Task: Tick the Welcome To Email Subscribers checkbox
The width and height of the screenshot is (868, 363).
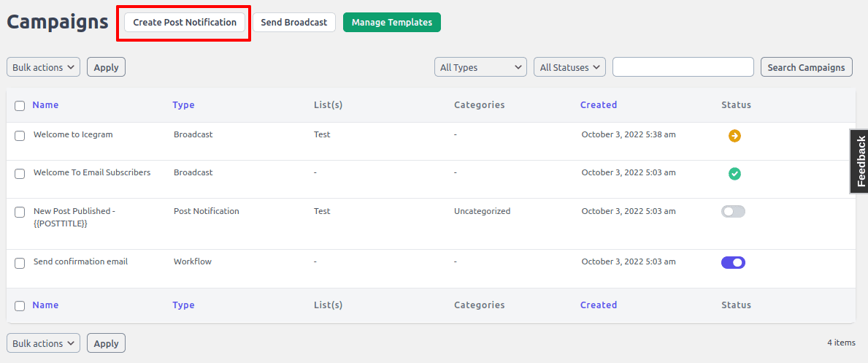Action: pos(20,174)
